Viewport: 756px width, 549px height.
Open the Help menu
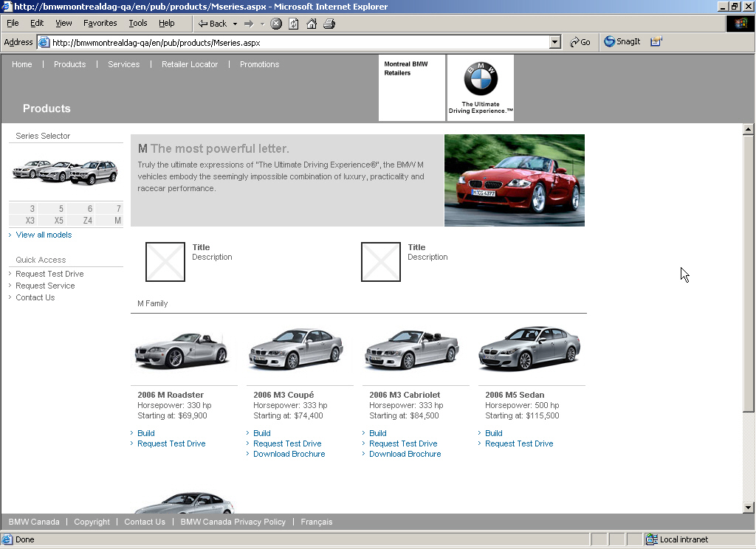(167, 23)
